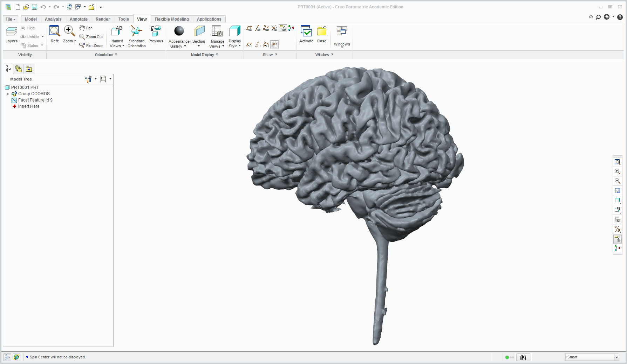
Task: Open the File menu
Action: 10,19
